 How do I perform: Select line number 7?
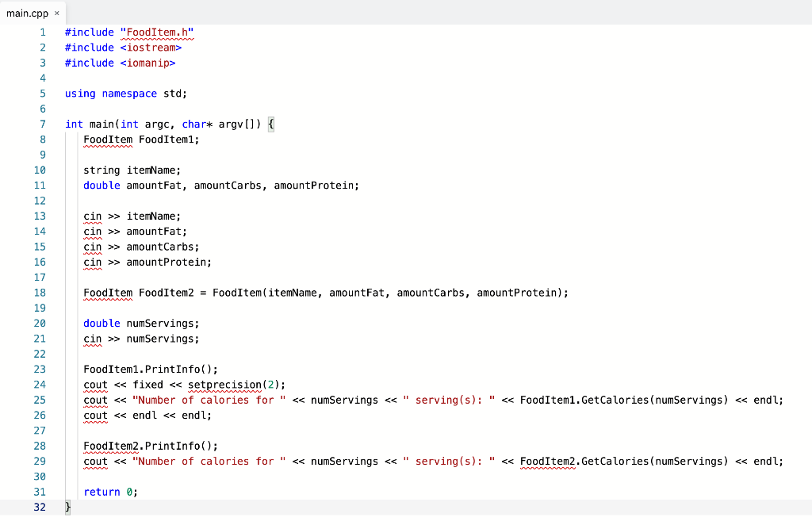[42, 124]
